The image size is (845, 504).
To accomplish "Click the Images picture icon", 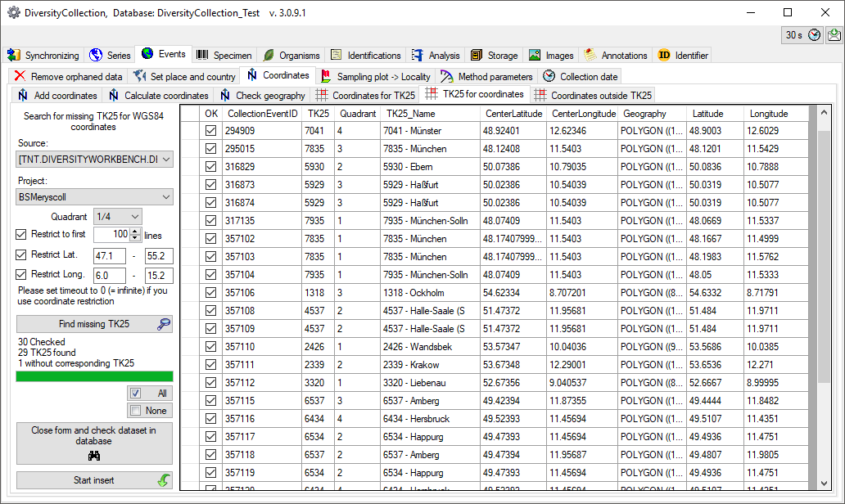I will (x=535, y=55).
